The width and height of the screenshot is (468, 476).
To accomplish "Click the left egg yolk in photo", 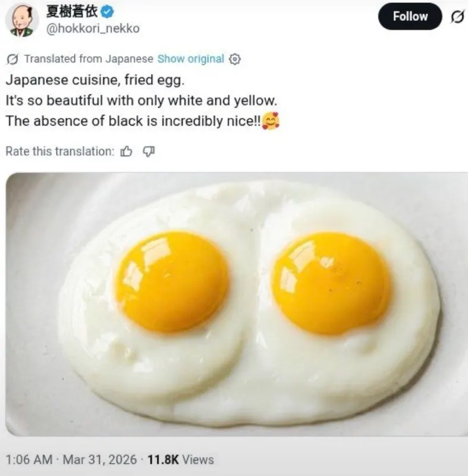I will [172, 281].
